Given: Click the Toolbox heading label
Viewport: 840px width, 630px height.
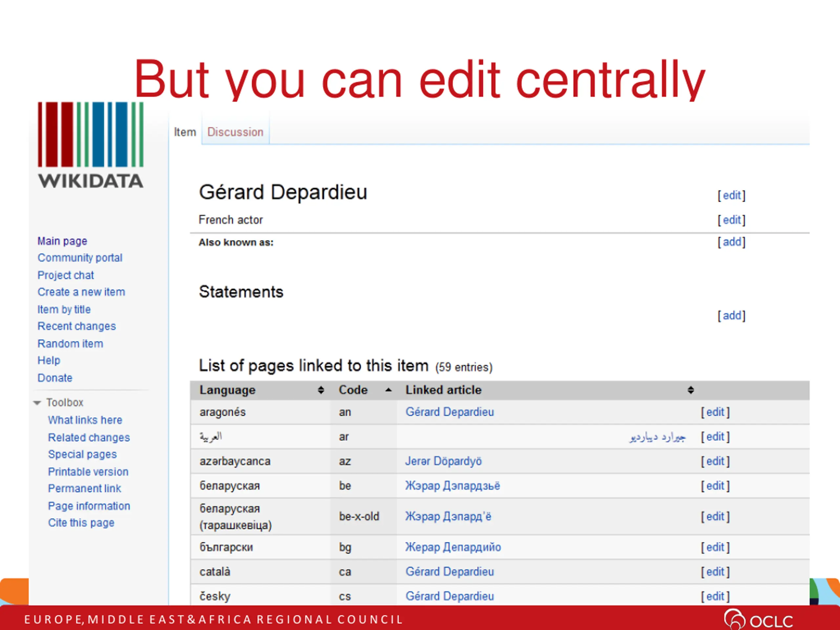Looking at the screenshot, I should coord(65,402).
